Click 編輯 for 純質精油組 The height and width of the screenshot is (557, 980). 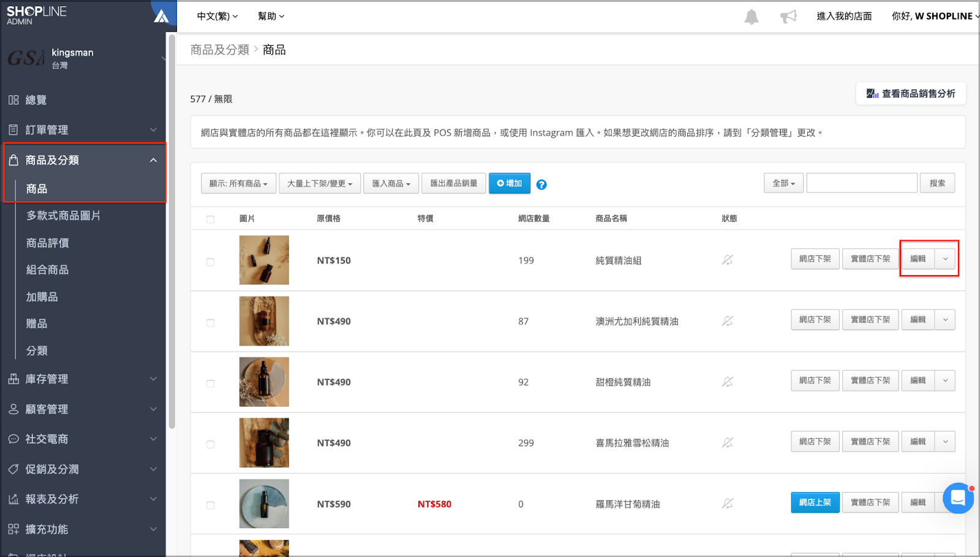pyautogui.click(x=918, y=259)
